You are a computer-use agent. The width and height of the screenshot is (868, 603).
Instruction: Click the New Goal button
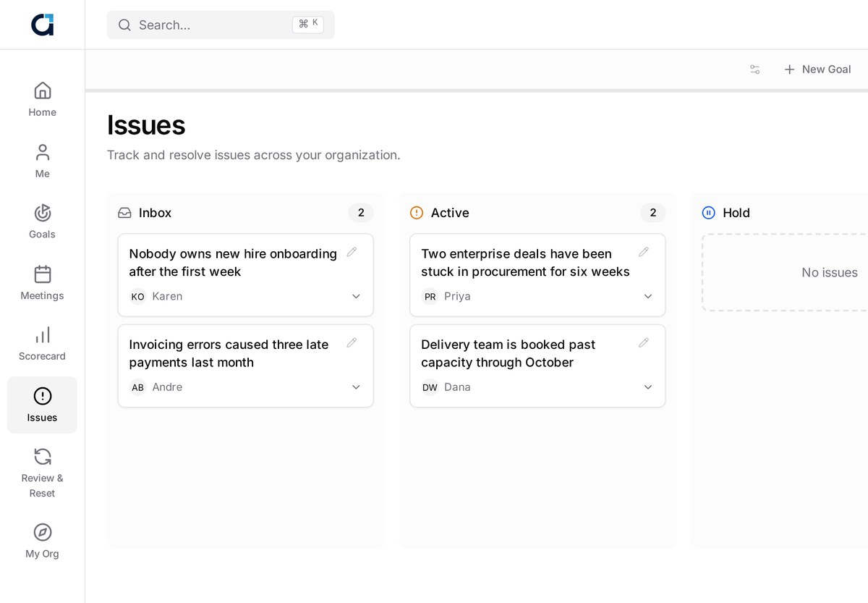pyautogui.click(x=817, y=69)
